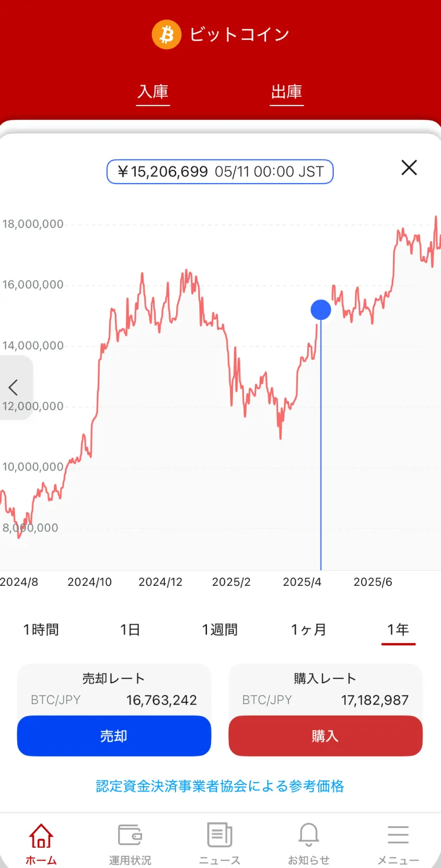Open the ホーム home icon
The width and height of the screenshot is (441, 868).
pyautogui.click(x=41, y=836)
